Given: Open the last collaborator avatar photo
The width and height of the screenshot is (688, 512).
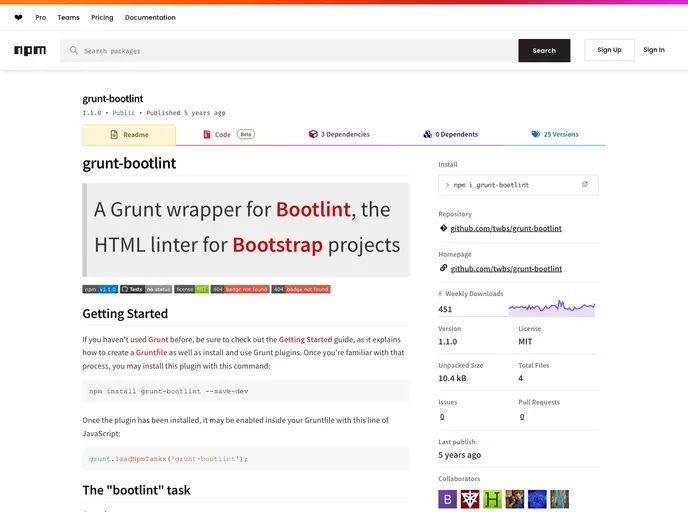Looking at the screenshot, I should coord(559,499).
